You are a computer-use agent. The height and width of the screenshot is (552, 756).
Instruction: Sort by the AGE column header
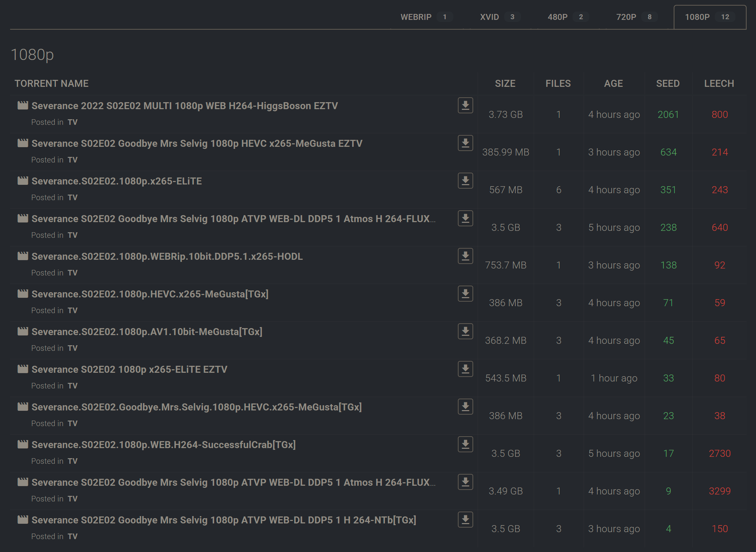pyautogui.click(x=613, y=83)
